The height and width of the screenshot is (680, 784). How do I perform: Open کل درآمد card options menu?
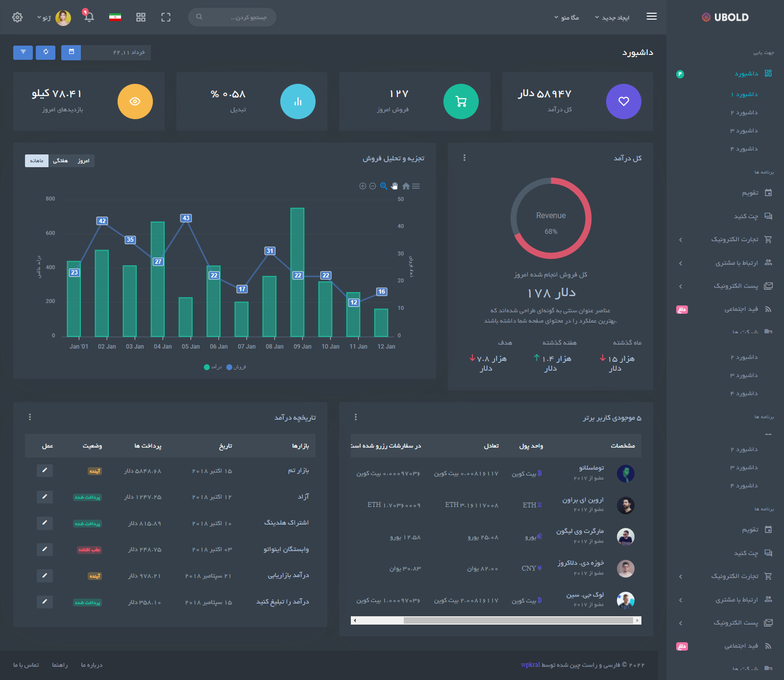465,158
